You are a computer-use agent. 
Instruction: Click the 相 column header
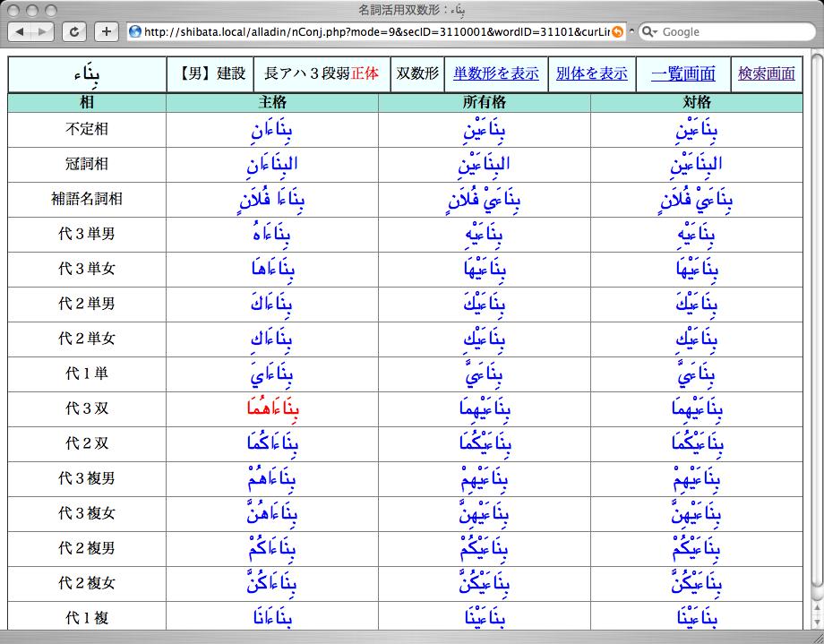tap(87, 102)
